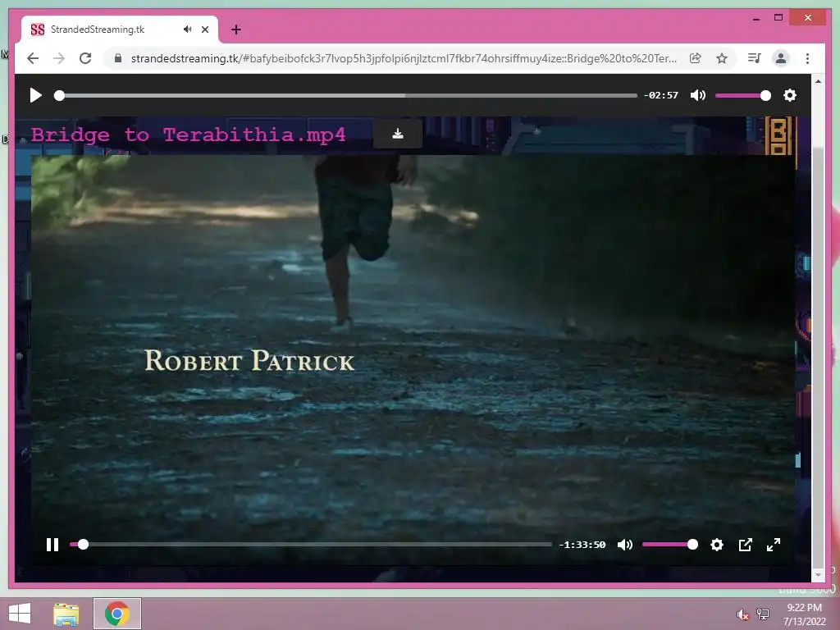840x630 pixels.
Task: Open Chrome profile avatar
Action: click(781, 58)
